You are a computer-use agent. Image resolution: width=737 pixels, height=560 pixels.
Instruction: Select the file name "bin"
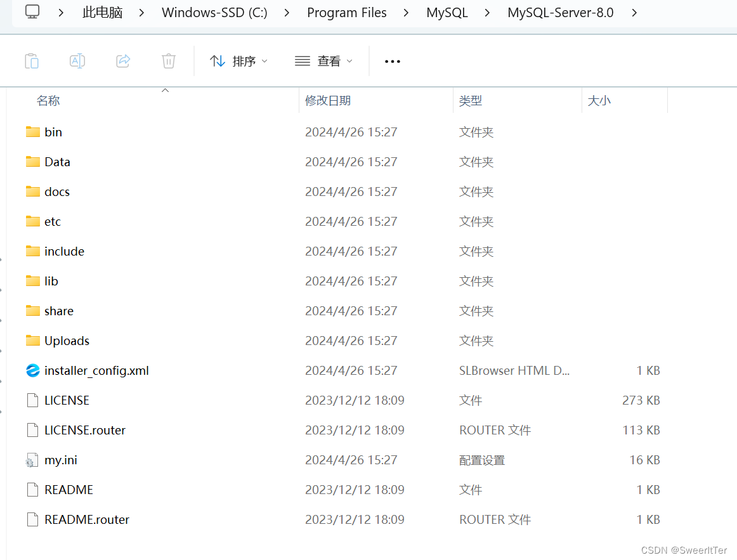click(53, 132)
